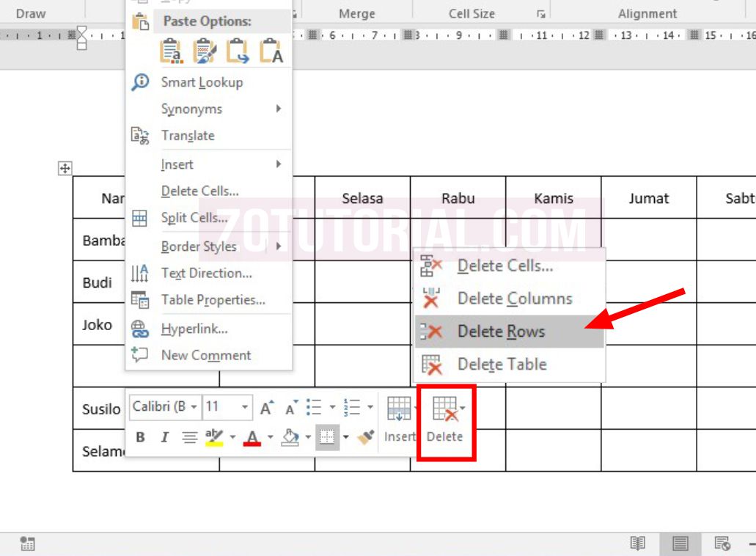Screen dimensions: 756x556
Task: Expand the Border Styles submenu
Action: pos(198,246)
